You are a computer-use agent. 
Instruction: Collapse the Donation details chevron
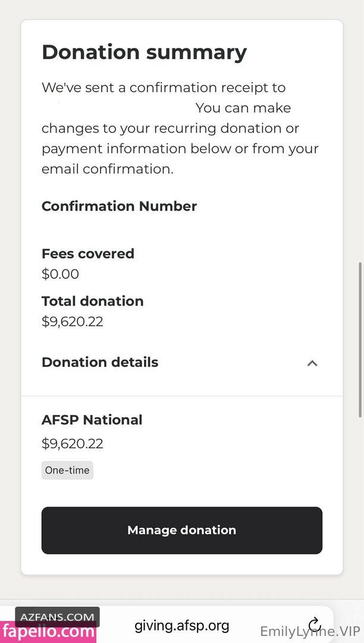pos(312,363)
